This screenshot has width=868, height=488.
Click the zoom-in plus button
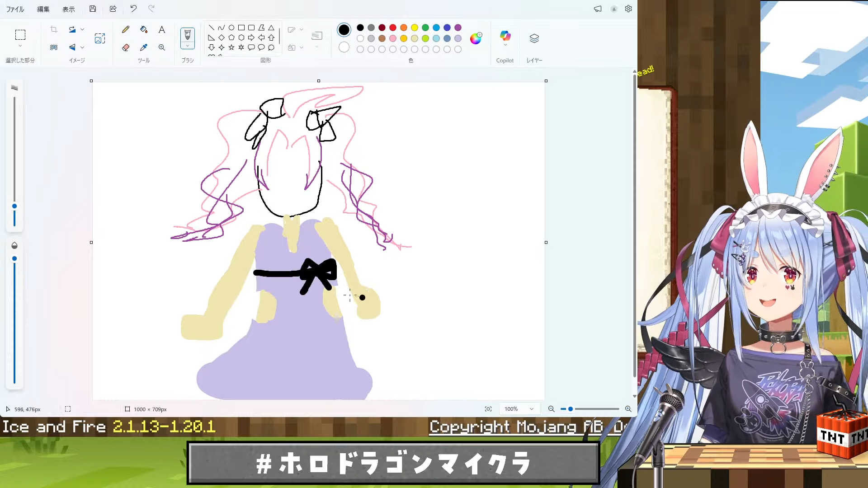point(628,409)
